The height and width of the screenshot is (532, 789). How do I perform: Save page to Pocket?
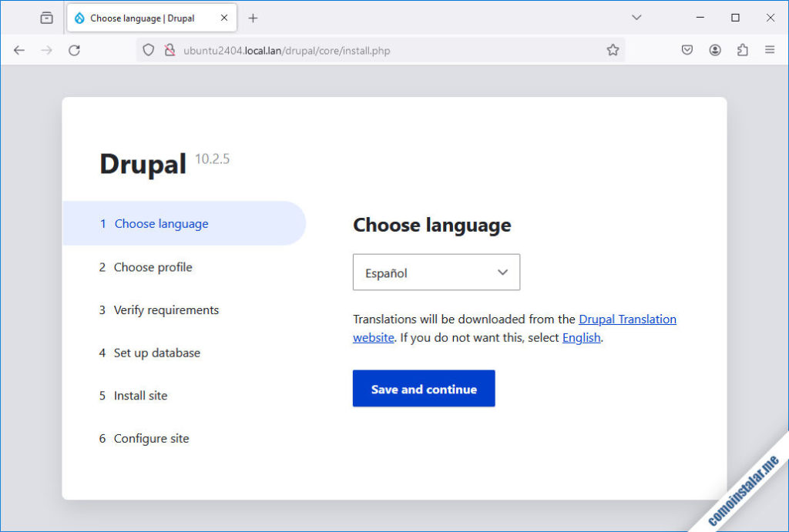coord(687,49)
